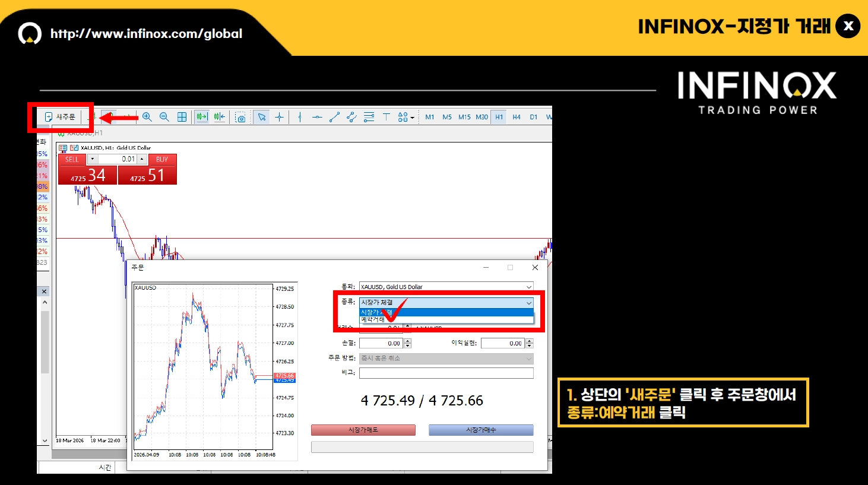Select the arrow cursor tool
This screenshot has width=868, height=485.
262,117
